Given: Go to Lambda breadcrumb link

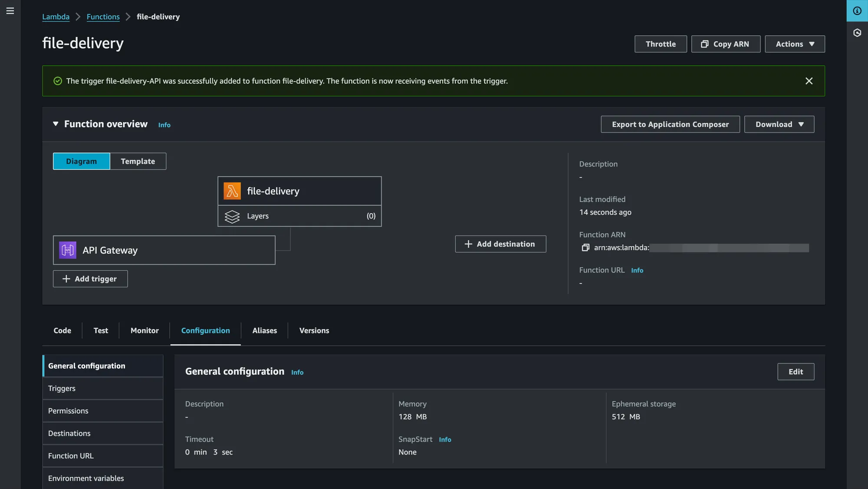Looking at the screenshot, I should [x=56, y=17].
